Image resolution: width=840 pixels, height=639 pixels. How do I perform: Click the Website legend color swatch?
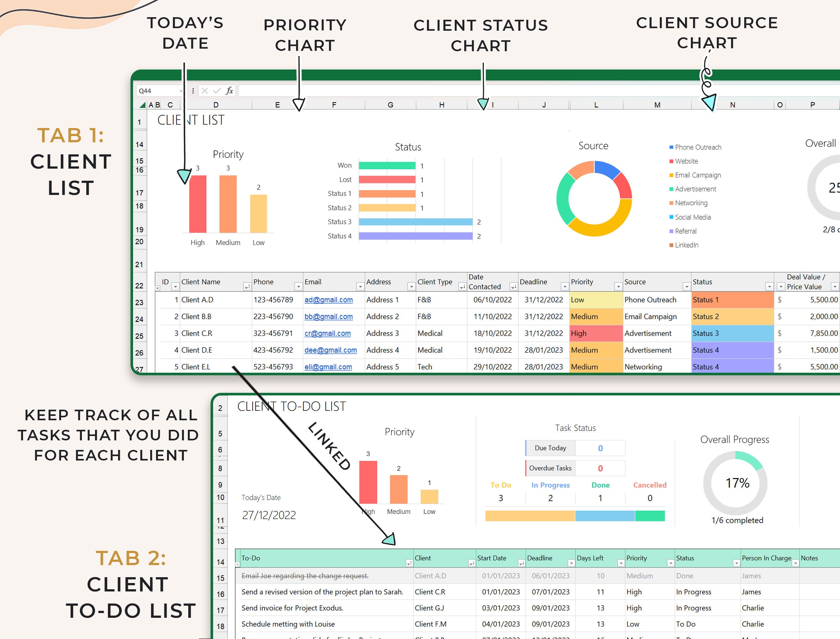(x=671, y=161)
